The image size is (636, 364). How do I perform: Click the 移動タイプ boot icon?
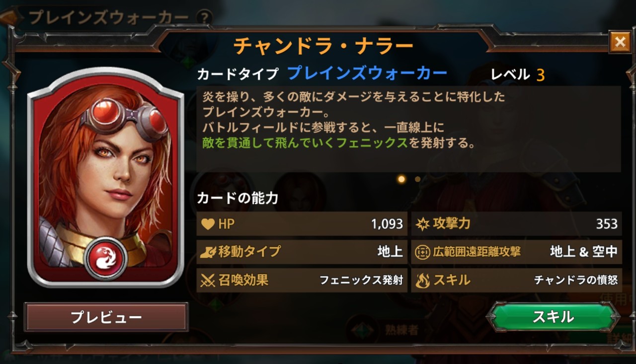208,252
